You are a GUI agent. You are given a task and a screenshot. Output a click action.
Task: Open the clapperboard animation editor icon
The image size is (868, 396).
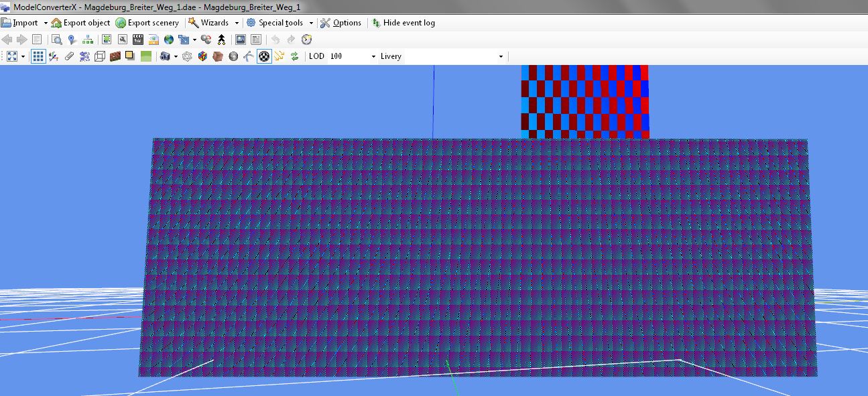138,40
